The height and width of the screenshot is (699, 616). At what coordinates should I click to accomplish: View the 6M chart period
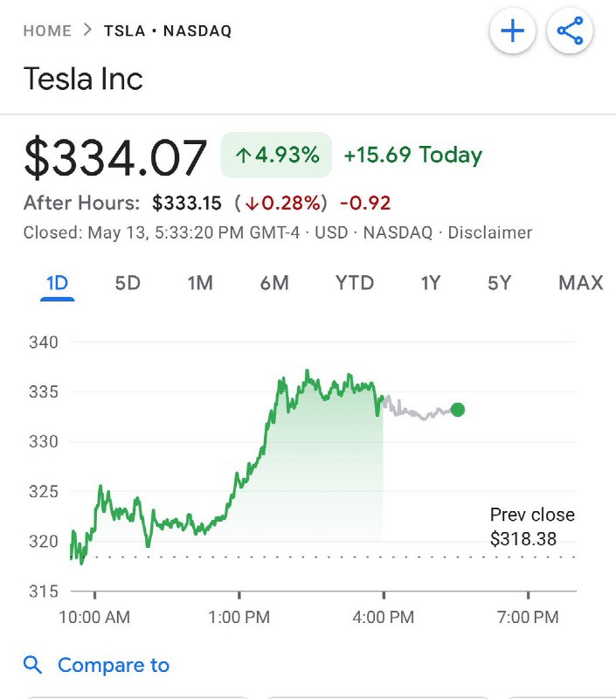[x=274, y=283]
